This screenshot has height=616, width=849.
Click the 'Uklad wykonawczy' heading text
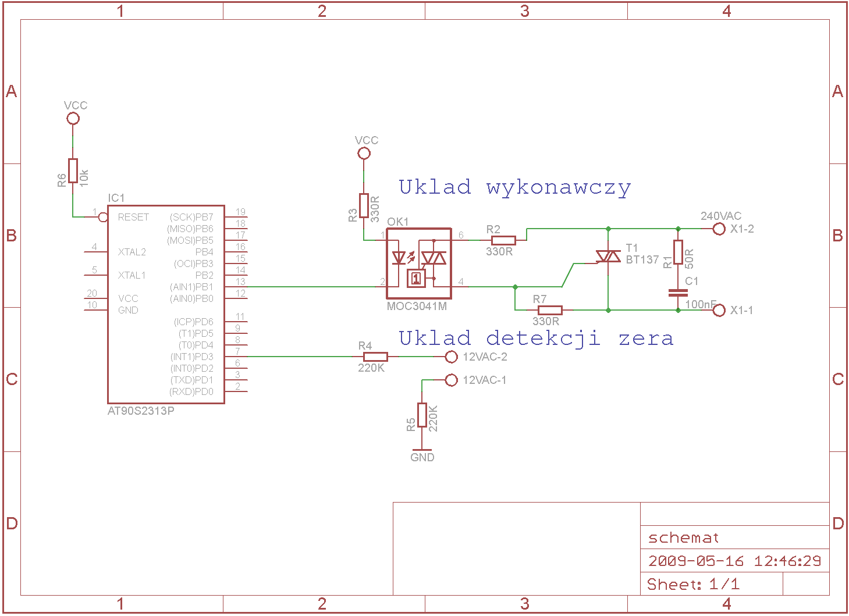click(x=515, y=187)
